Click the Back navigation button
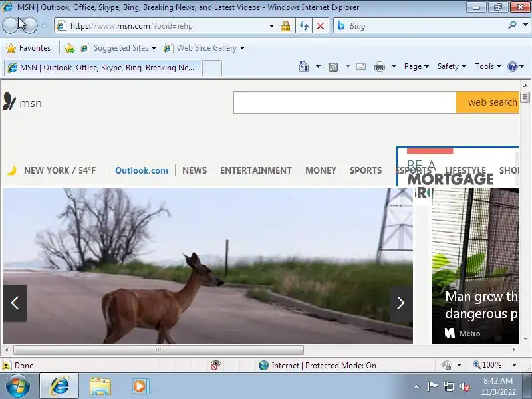 coord(11,25)
